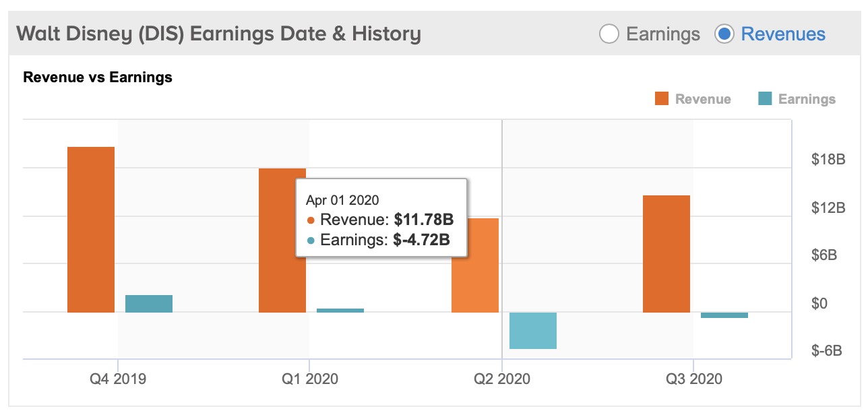Viewport: 868px width, 415px height.
Task: Click the Q3 2020 negative earnings bar
Action: pos(724,315)
